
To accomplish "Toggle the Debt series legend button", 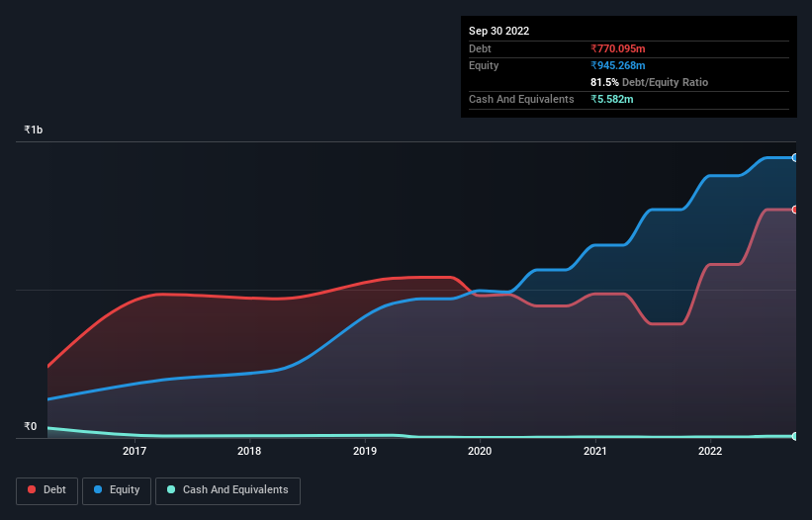I will [x=47, y=490].
